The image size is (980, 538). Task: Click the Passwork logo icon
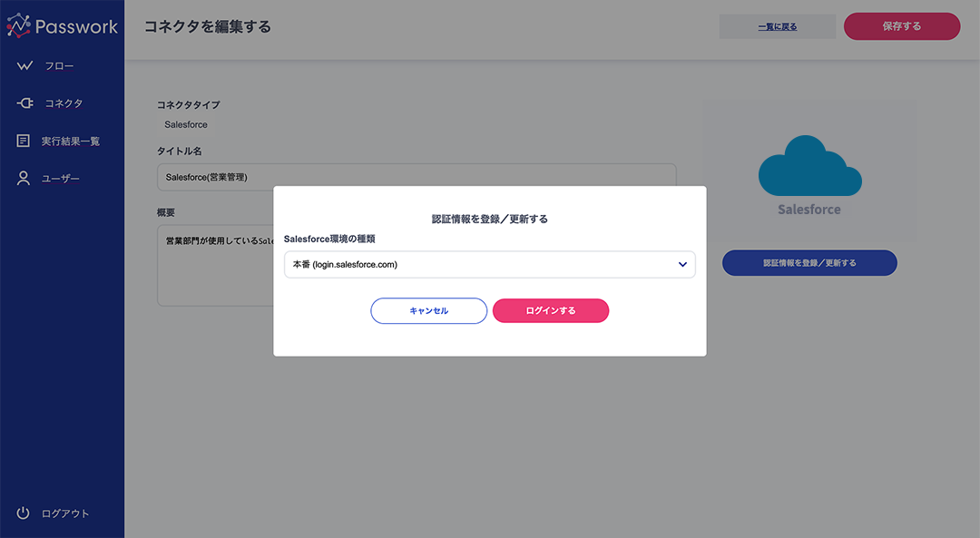tap(19, 25)
